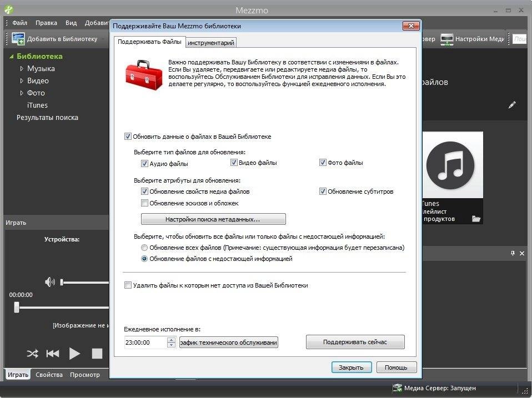532x398 pixels.
Task: Switch to Поддерживать Файлы tab
Action: point(149,42)
